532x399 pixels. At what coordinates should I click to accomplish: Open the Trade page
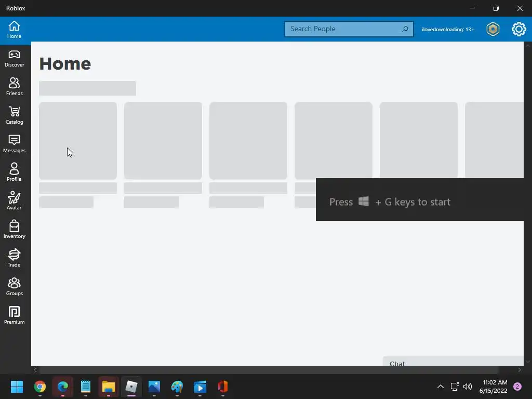pos(14,258)
